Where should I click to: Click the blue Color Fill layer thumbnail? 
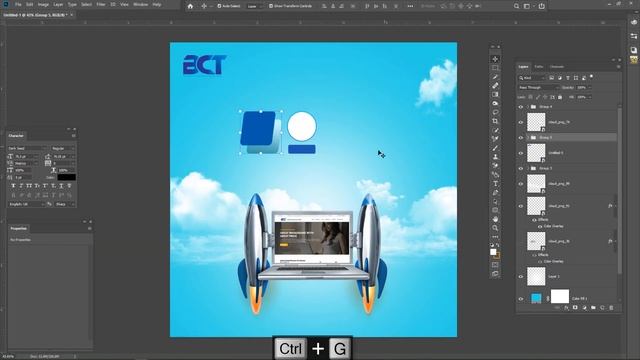pyautogui.click(x=536, y=298)
